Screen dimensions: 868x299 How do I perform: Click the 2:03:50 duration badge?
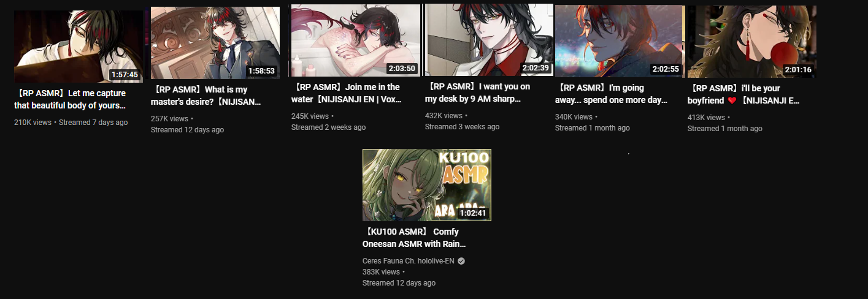tap(402, 69)
